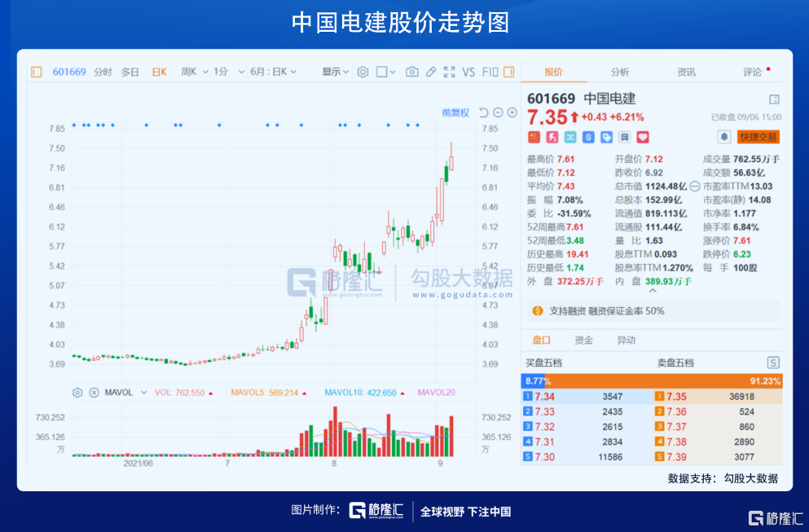Open the 资讯 news tab
The height and width of the screenshot is (532, 809).
coord(686,72)
